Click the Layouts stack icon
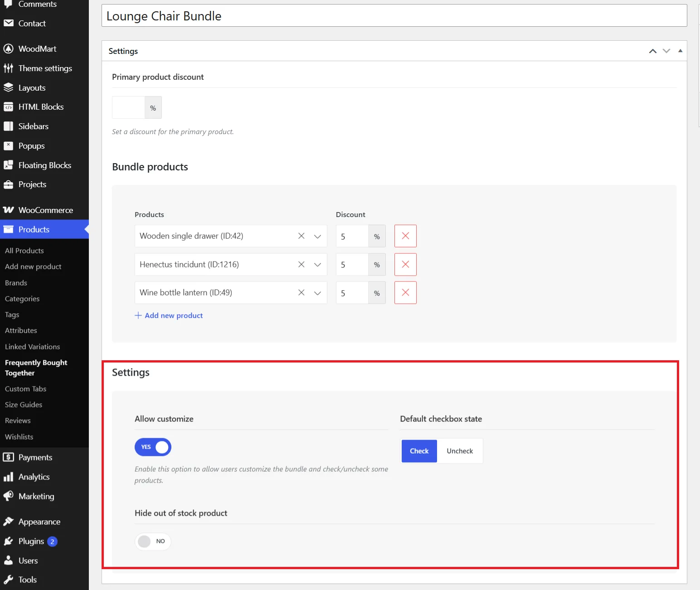Screen dimensions: 700x590 (8, 87)
